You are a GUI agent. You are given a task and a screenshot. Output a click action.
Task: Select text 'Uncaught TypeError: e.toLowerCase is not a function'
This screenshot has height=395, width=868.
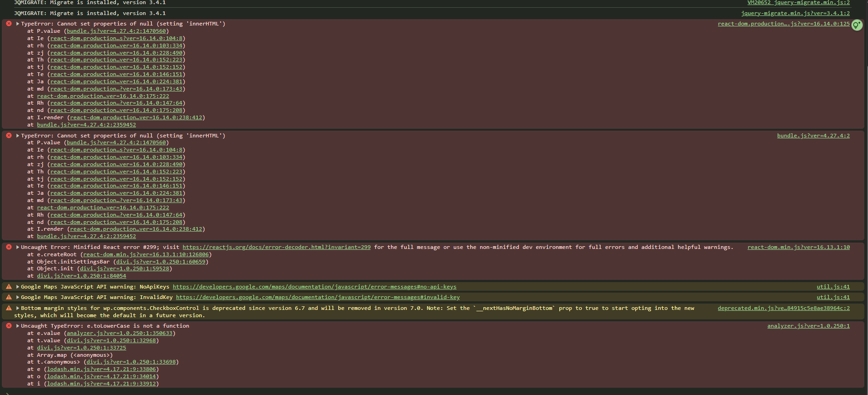click(x=105, y=326)
